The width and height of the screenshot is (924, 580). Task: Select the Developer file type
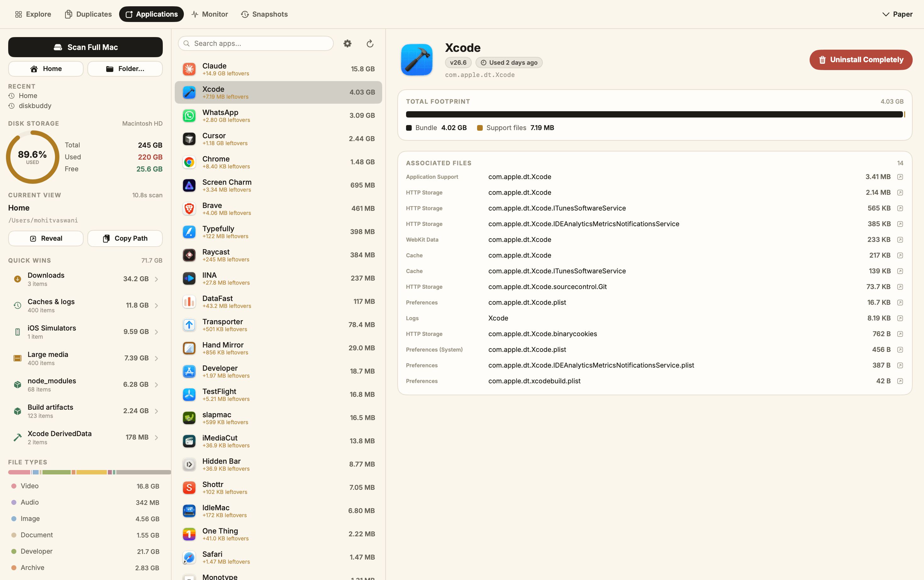pyautogui.click(x=85, y=552)
